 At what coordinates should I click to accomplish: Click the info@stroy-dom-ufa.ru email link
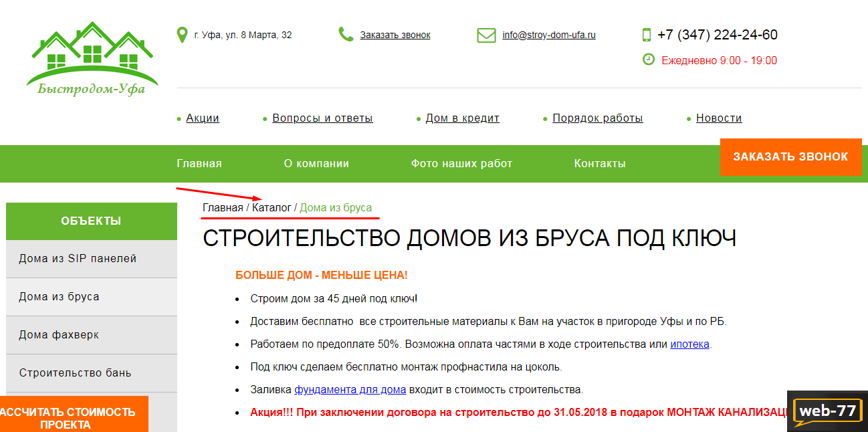pos(549,35)
